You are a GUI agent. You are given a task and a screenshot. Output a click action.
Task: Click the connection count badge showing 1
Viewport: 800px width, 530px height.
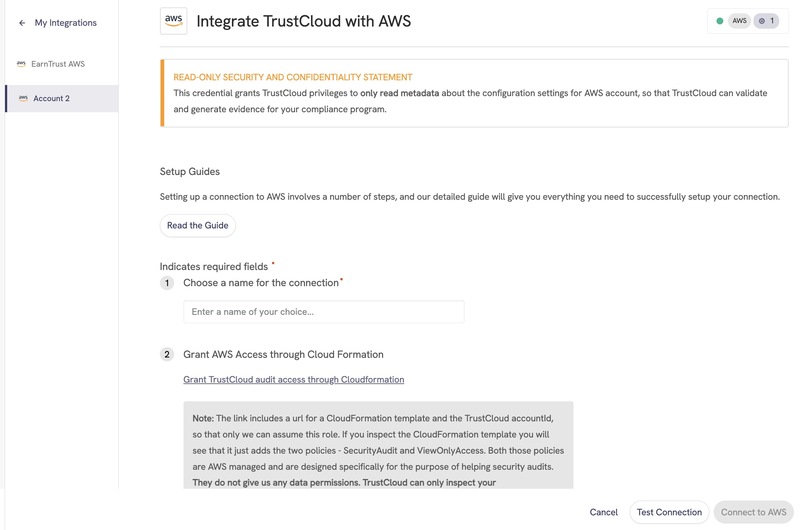[766, 21]
